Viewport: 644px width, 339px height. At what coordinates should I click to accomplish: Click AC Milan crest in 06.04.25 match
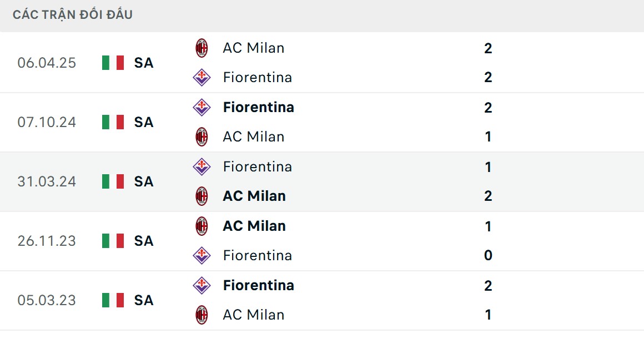coord(202,48)
